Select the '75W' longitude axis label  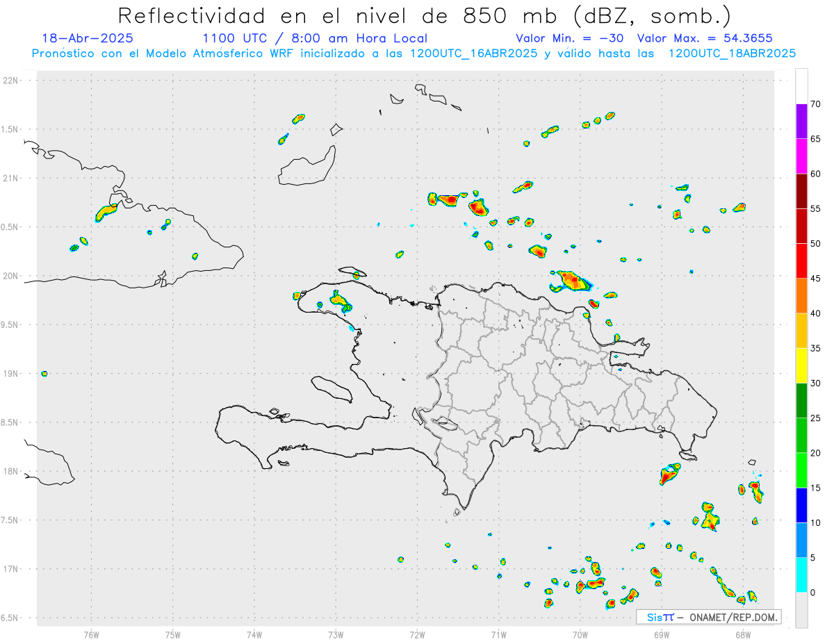[x=172, y=634]
